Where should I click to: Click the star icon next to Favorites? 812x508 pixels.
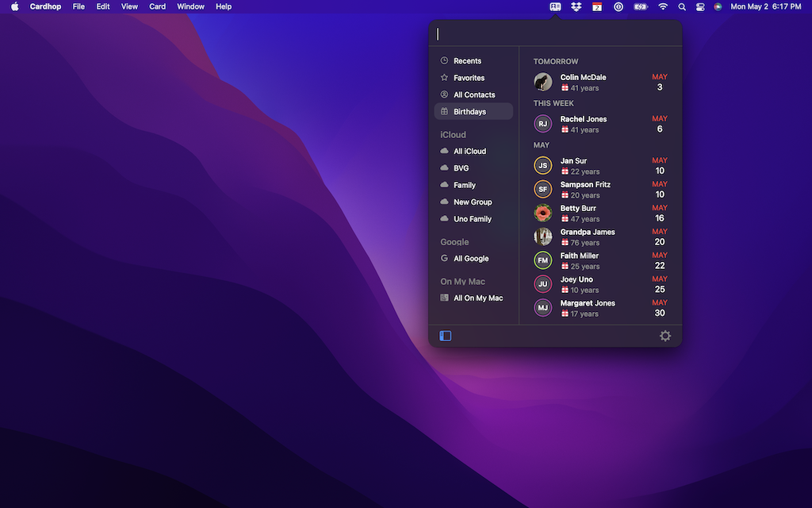[444, 78]
